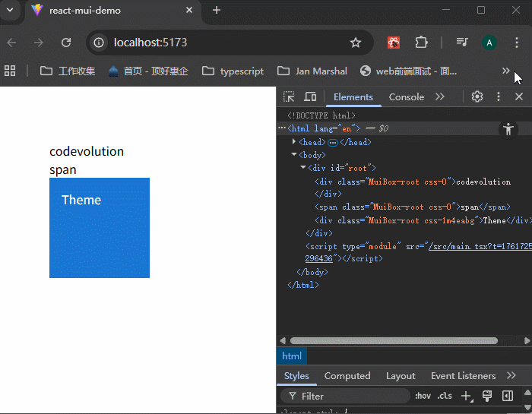Toggle the device toolbar emulation
Screen dimensions: 532x414
[310, 96]
